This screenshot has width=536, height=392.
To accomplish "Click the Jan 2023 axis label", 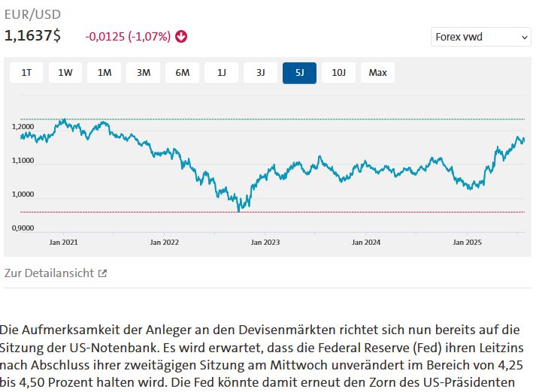I will 265,242.
